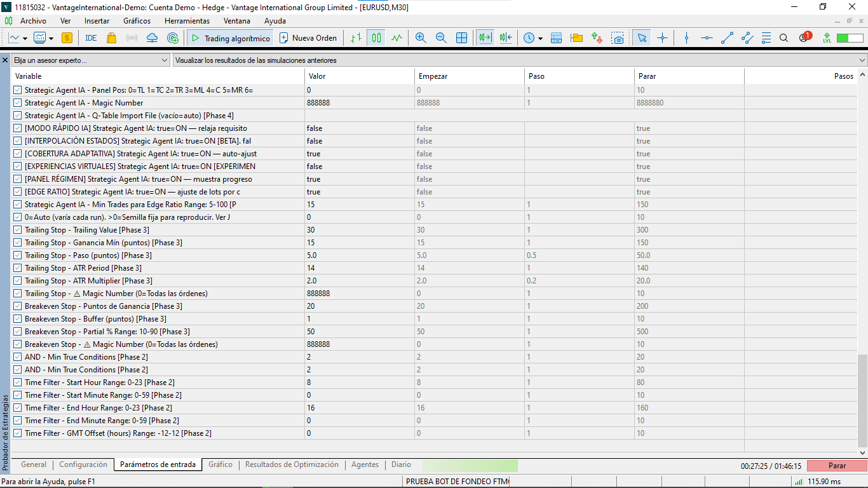Toggle the Strategic Agent IA Magic Number checkbox

pyautogui.click(x=18, y=103)
